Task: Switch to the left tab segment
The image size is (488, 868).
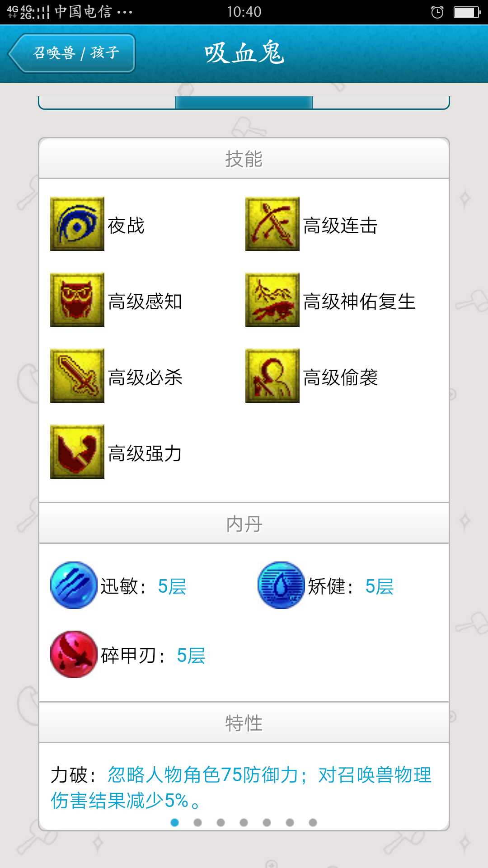Action: 107,103
